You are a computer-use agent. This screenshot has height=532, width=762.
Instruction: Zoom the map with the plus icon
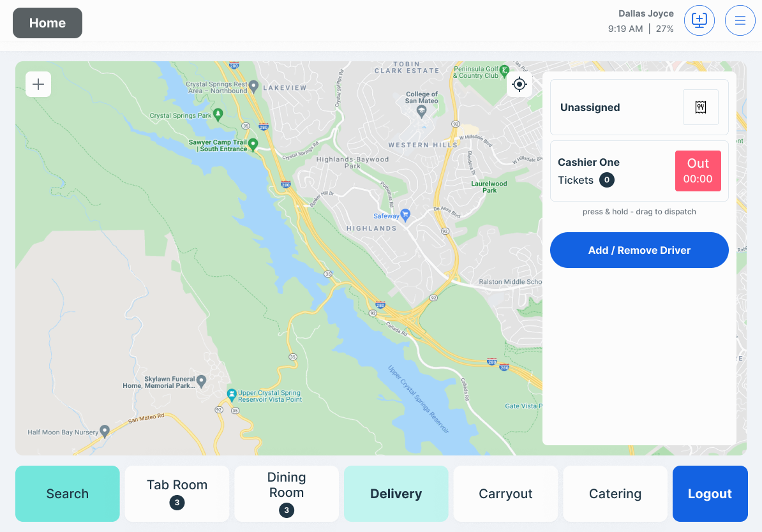point(38,84)
